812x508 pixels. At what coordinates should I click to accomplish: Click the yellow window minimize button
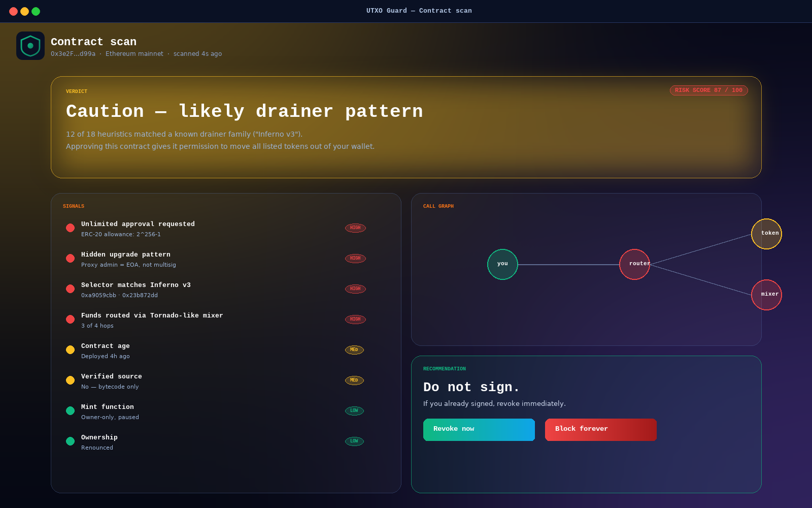coord(24,11)
